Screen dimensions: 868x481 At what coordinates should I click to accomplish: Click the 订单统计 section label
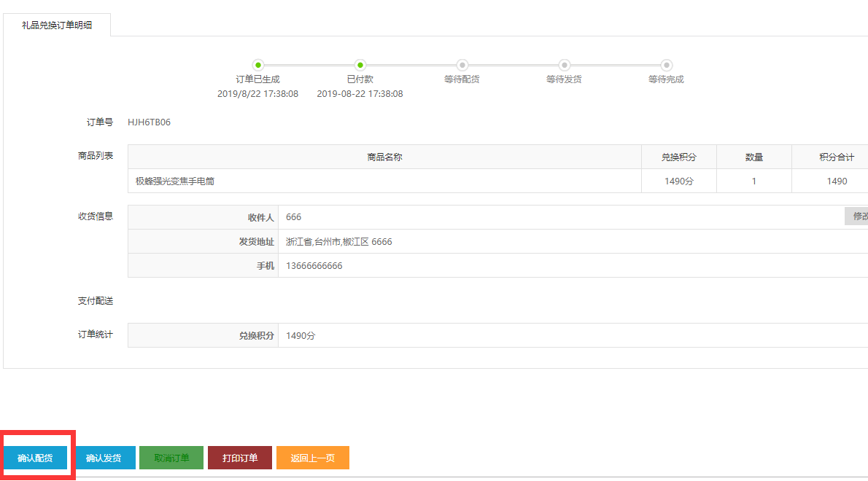[96, 335]
